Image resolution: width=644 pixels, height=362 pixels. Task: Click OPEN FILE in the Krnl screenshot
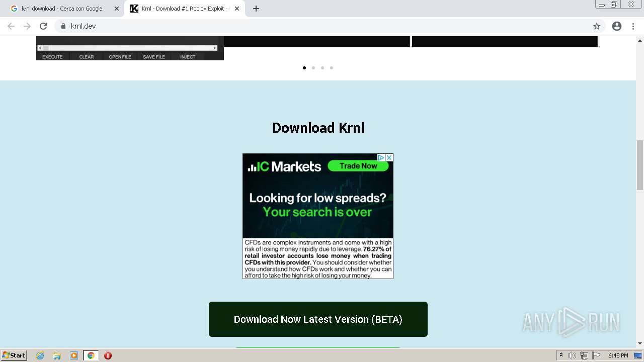120,57
